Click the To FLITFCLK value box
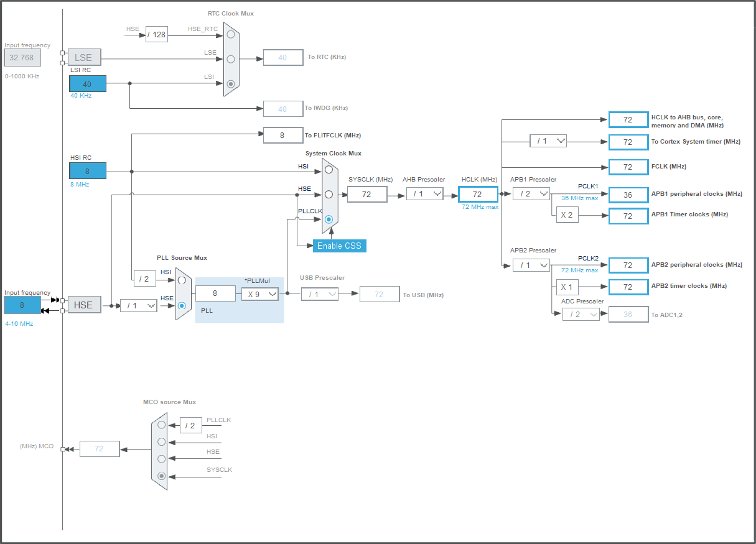This screenshot has width=756, height=544. [x=283, y=135]
